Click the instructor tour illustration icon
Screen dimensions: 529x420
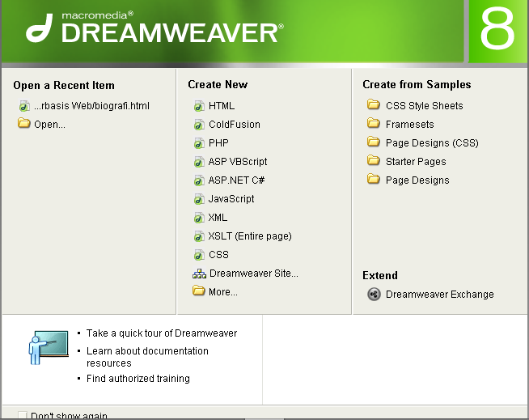[49, 348]
